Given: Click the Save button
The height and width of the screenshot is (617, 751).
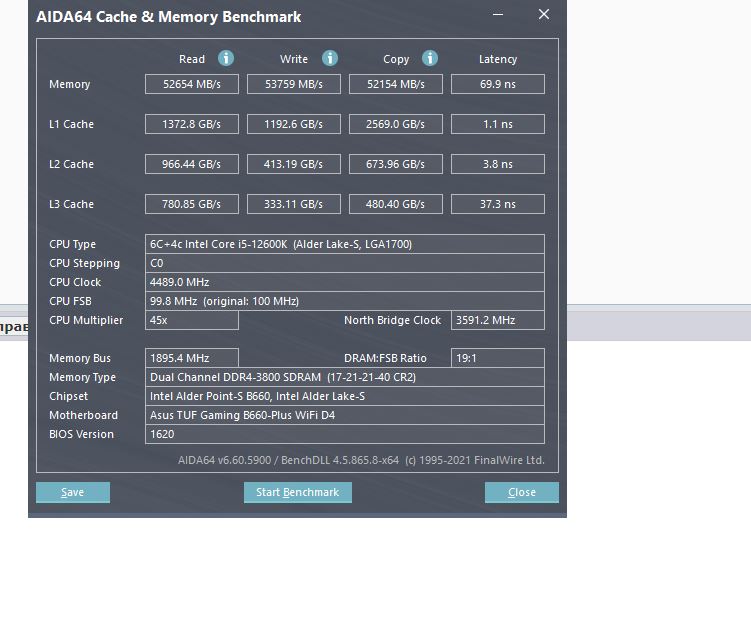Looking at the screenshot, I should tap(73, 492).
